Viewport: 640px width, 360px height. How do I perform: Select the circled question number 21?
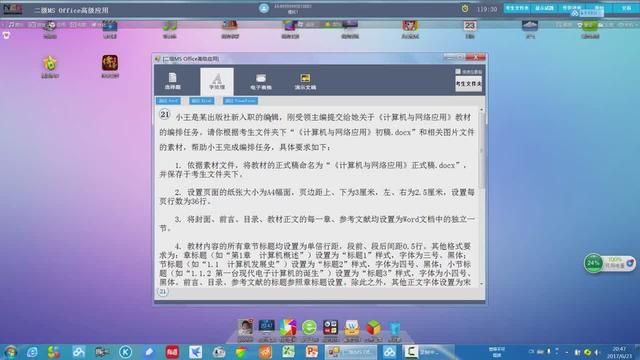(x=164, y=115)
